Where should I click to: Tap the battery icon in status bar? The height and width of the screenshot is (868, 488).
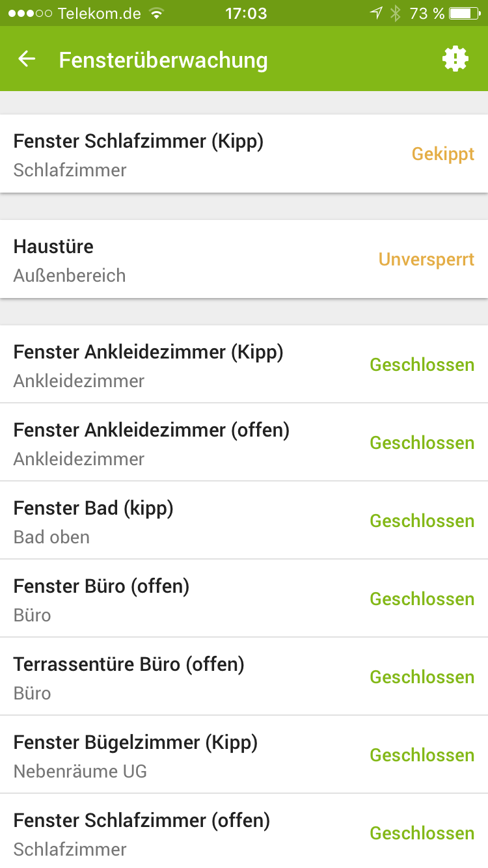click(465, 13)
